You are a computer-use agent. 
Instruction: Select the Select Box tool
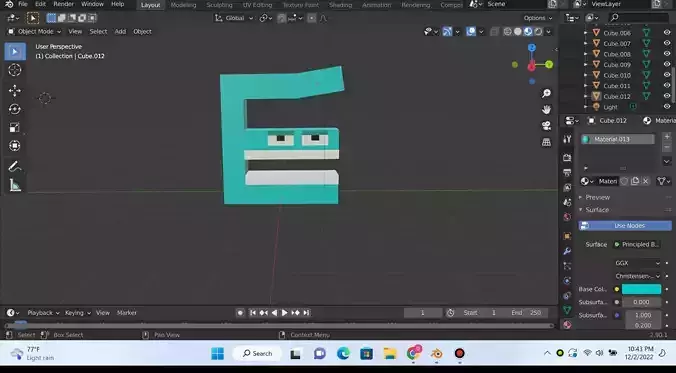click(x=15, y=52)
